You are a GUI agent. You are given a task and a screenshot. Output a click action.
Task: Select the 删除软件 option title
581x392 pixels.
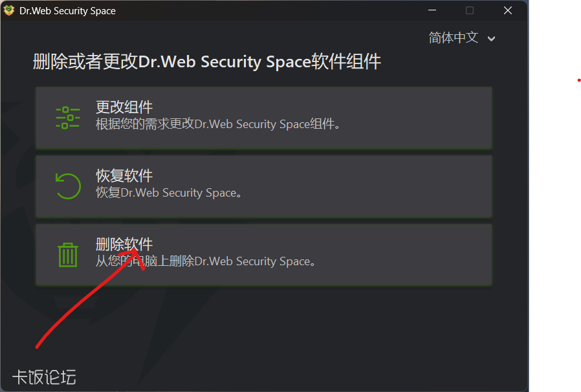(124, 245)
